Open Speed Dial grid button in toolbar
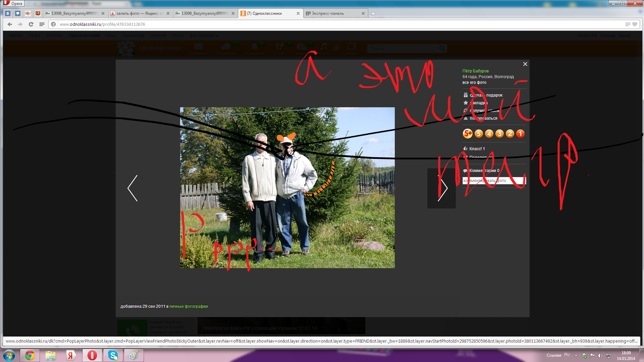 point(42,24)
